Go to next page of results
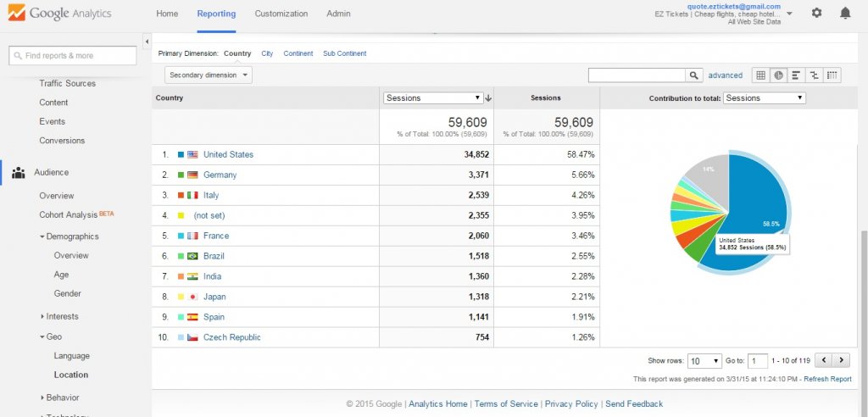Image resolution: width=868 pixels, height=417 pixels. click(x=842, y=360)
